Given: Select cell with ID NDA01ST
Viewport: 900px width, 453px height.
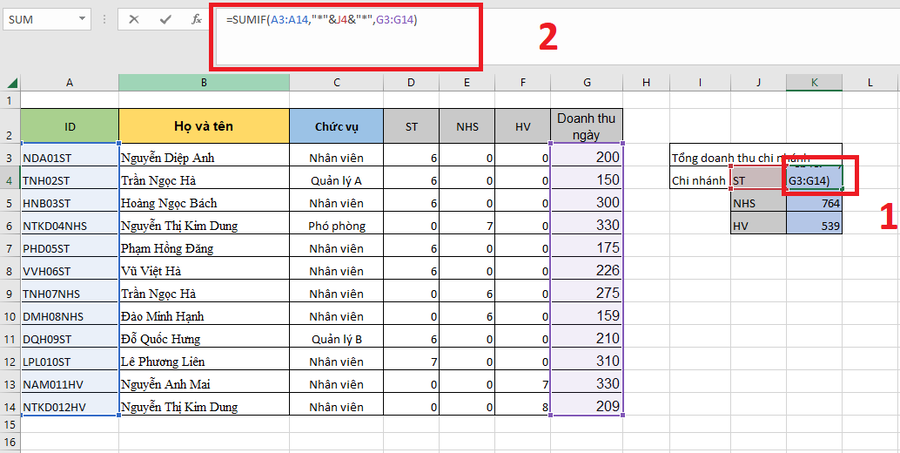Looking at the screenshot, I should click(69, 157).
